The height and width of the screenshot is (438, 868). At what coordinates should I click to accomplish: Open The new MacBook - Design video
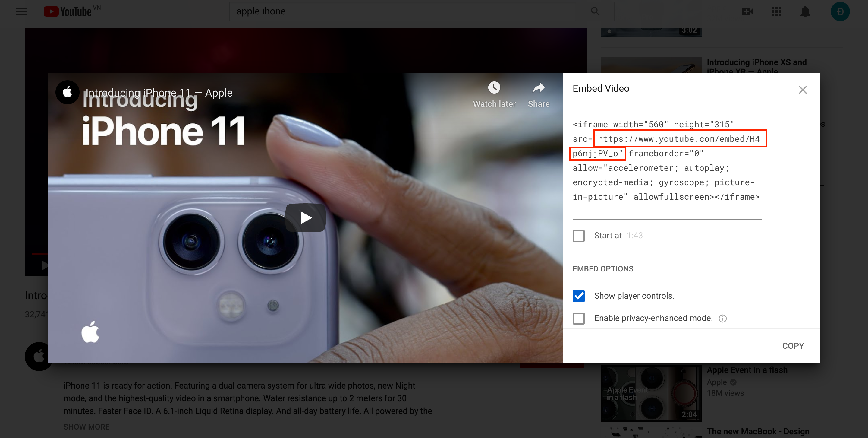[x=758, y=431]
